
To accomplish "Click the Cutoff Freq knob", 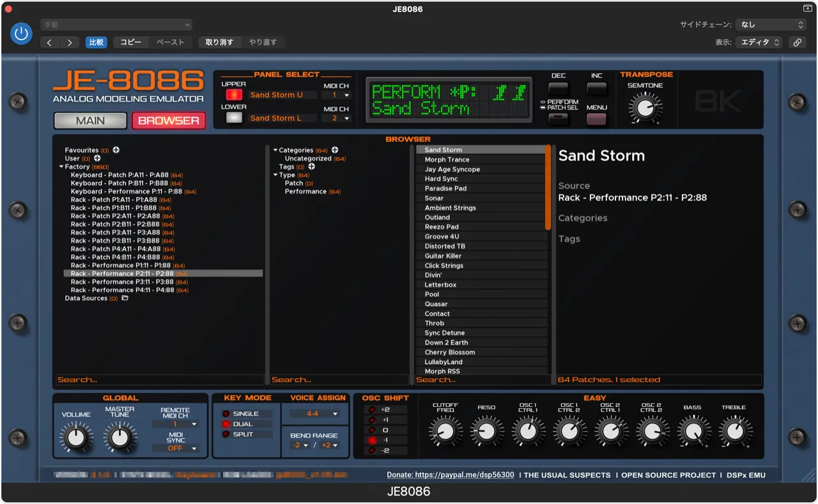I will pyautogui.click(x=444, y=431).
